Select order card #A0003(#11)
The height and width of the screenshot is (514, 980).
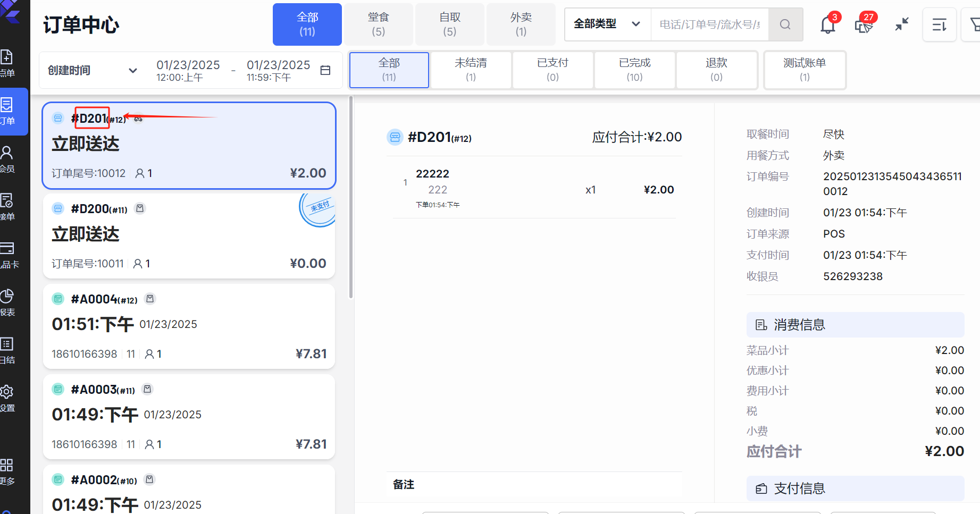(x=189, y=417)
